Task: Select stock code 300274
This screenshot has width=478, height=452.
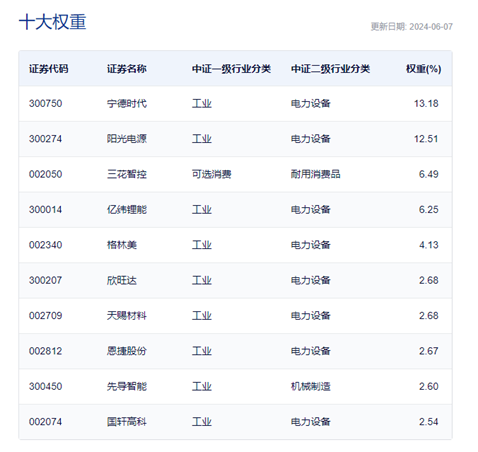Action: pos(45,139)
